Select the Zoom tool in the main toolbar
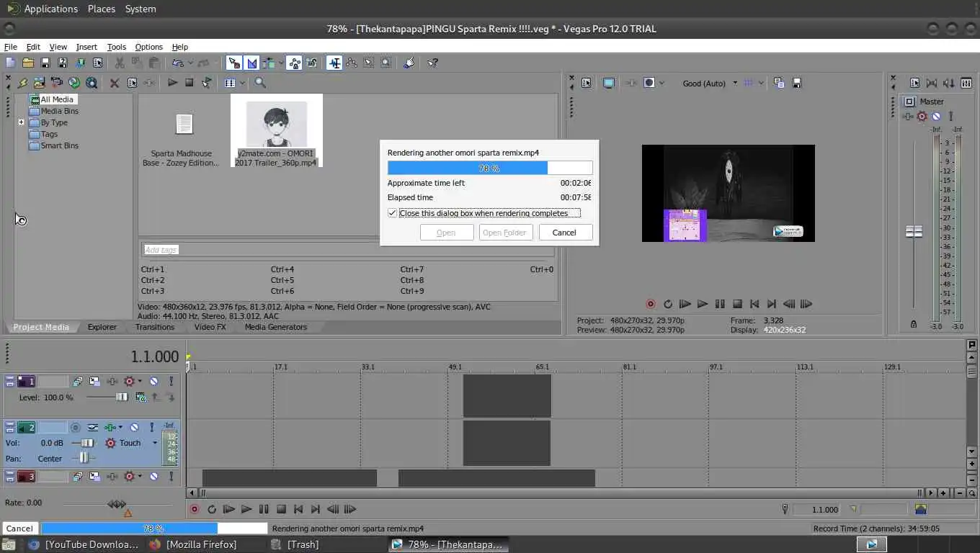This screenshot has height=553, width=980. click(x=386, y=63)
